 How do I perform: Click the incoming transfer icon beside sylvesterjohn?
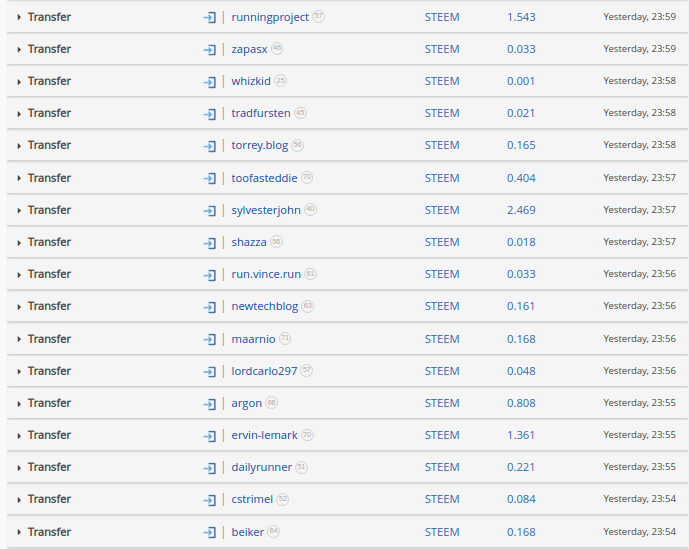click(210, 211)
